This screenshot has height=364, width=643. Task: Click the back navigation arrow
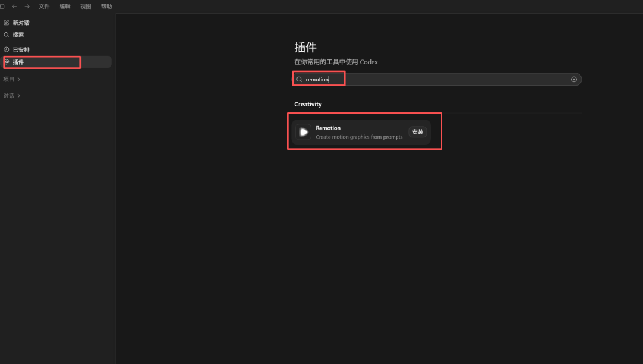(14, 6)
